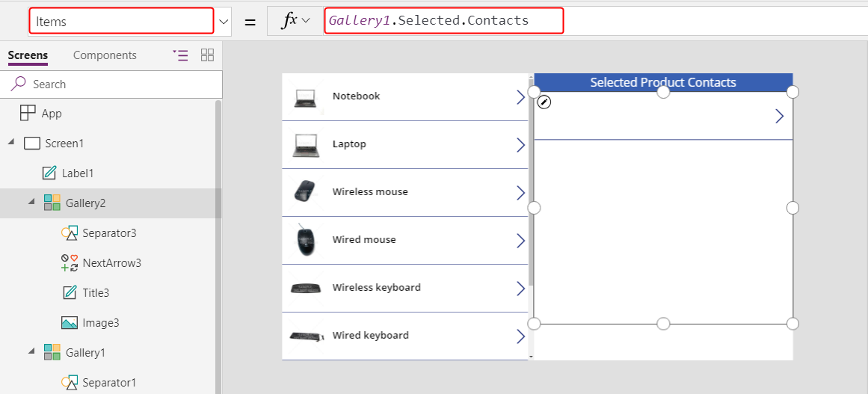
Task: Click the gallery edit pencil icon
Action: pos(544,102)
